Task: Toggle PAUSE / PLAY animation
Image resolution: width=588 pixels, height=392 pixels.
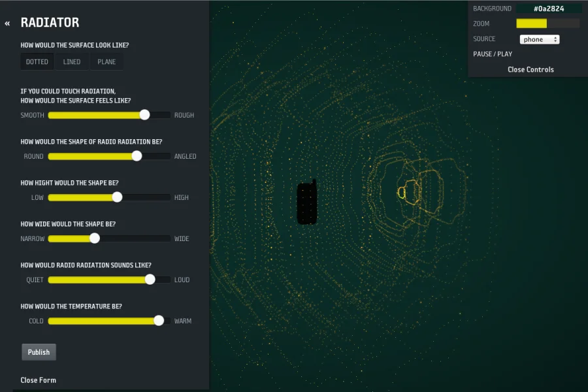Action: [x=493, y=54]
